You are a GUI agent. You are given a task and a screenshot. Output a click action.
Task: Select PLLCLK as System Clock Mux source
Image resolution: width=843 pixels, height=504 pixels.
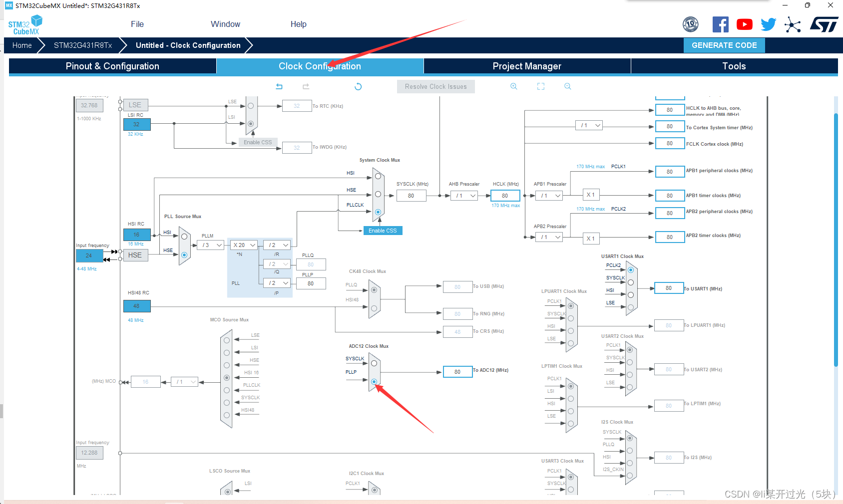[x=378, y=212]
